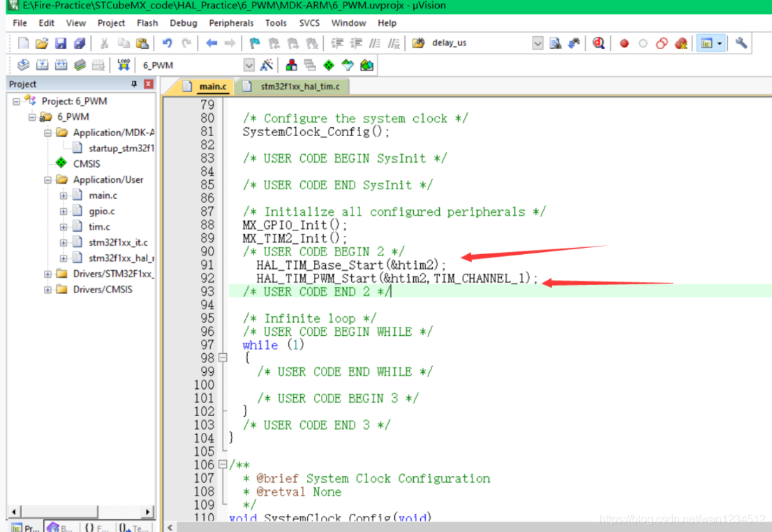The width and height of the screenshot is (772, 532).
Task: Pin the Project panel
Action: 134,84
